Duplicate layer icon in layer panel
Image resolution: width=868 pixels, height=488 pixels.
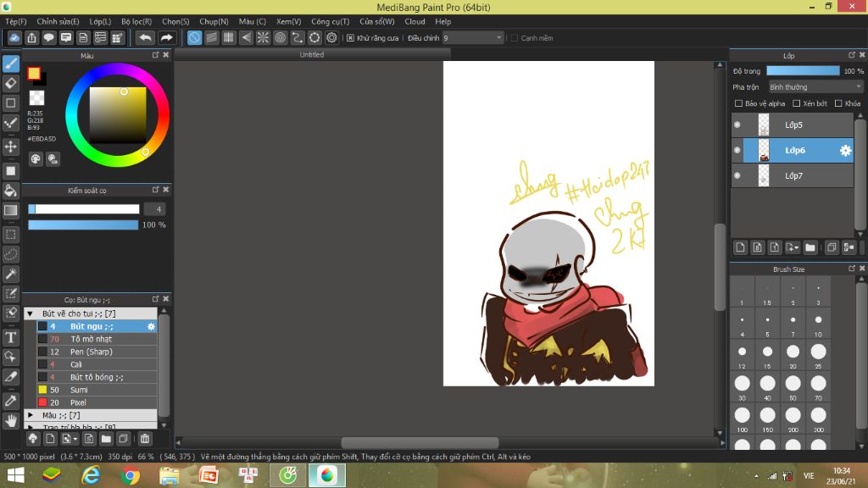click(x=832, y=247)
